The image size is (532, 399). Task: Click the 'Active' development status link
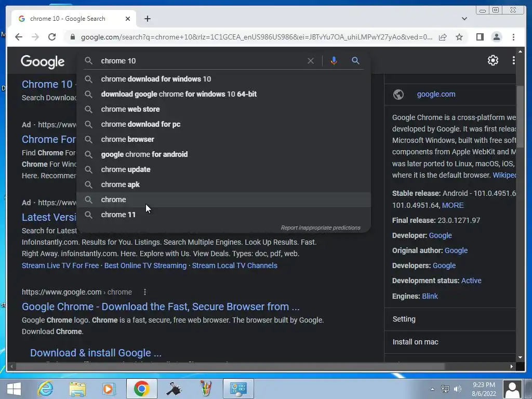pyautogui.click(x=471, y=281)
